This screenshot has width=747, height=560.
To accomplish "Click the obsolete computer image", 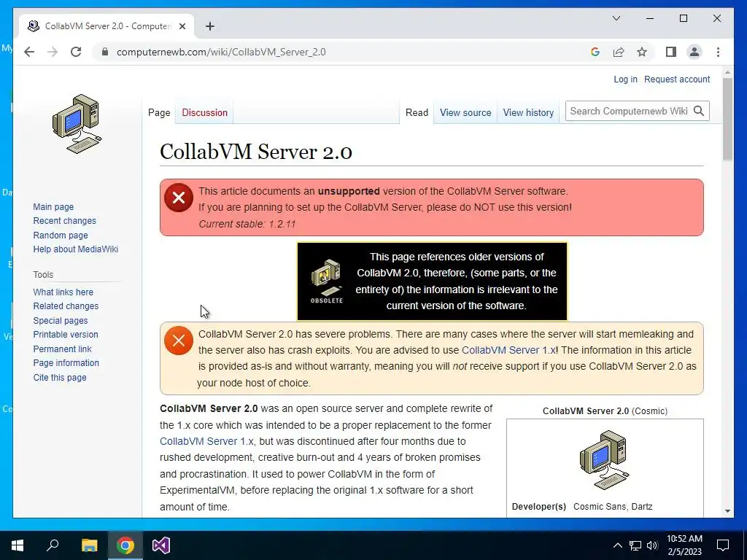I will [x=326, y=281].
